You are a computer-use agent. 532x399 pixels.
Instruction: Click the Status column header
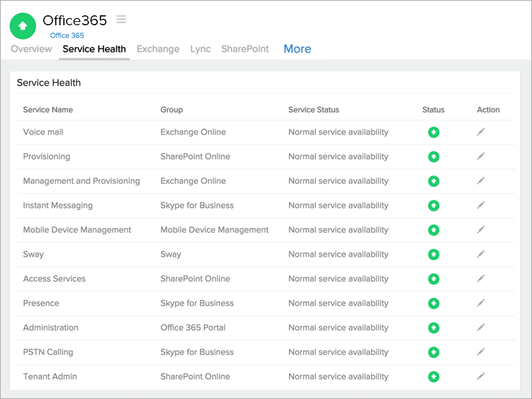(434, 110)
